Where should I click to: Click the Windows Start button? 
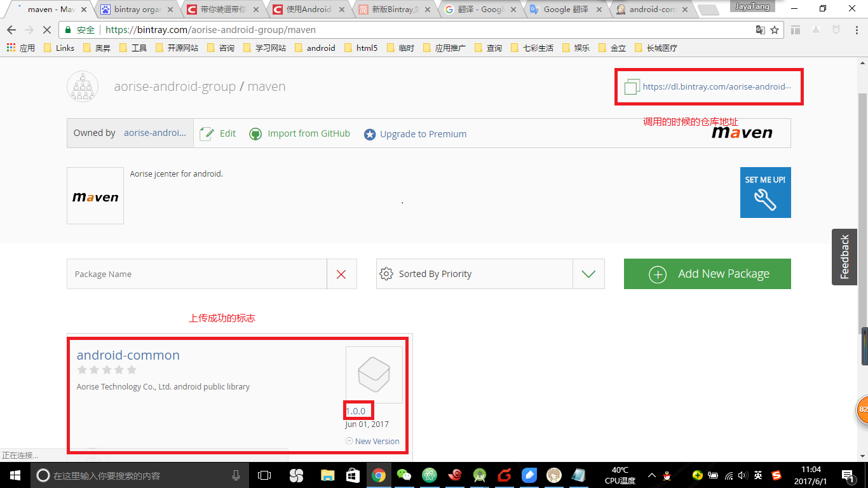coord(14,475)
